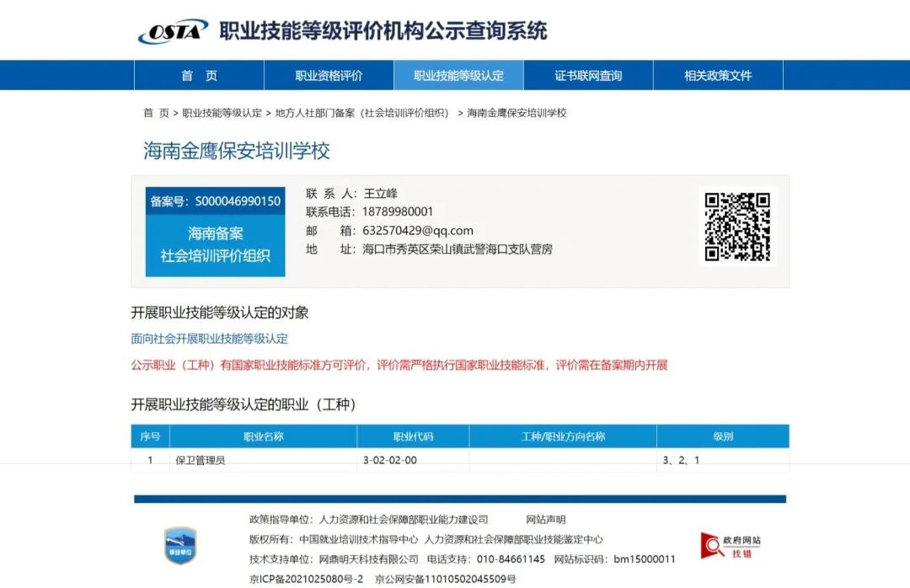The height and width of the screenshot is (588, 910).
Task: Click the 职业代码 column header
Action: click(x=413, y=436)
